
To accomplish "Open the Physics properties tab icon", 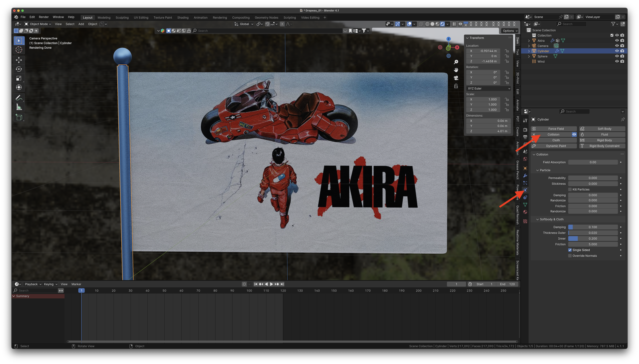I will pos(525,190).
